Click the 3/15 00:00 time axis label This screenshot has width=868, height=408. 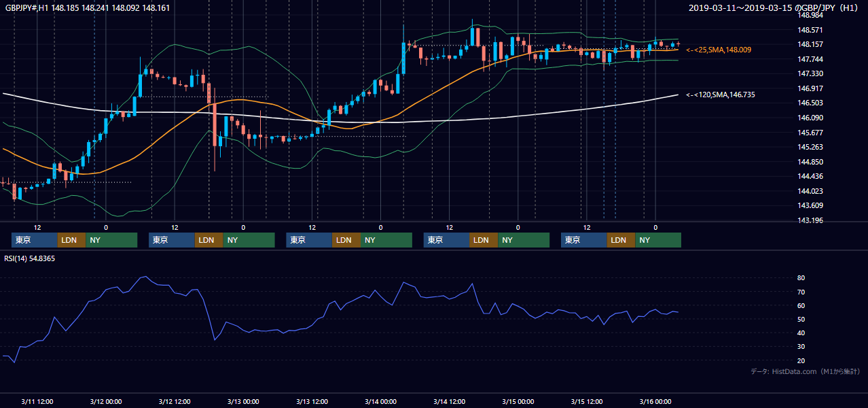pyautogui.click(x=518, y=401)
